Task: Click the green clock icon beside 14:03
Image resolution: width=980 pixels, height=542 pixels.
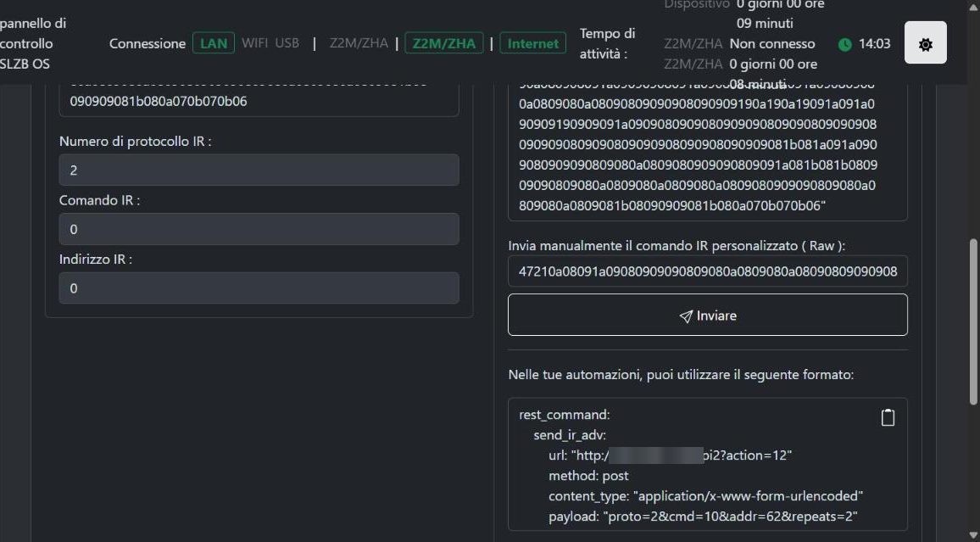Action: (x=844, y=44)
